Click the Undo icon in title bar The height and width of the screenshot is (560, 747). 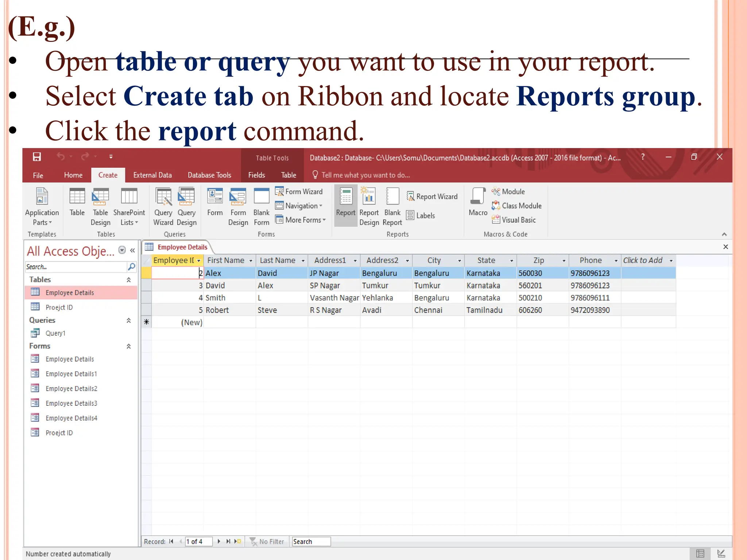61,157
